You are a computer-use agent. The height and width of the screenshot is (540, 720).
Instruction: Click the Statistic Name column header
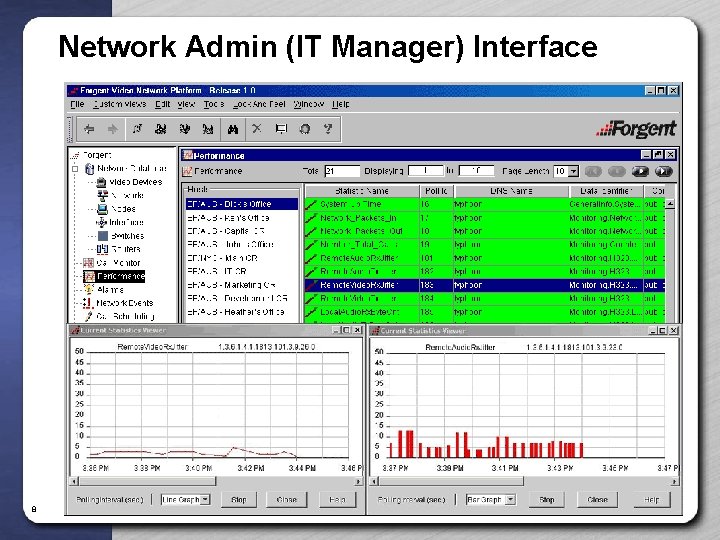(x=362, y=191)
